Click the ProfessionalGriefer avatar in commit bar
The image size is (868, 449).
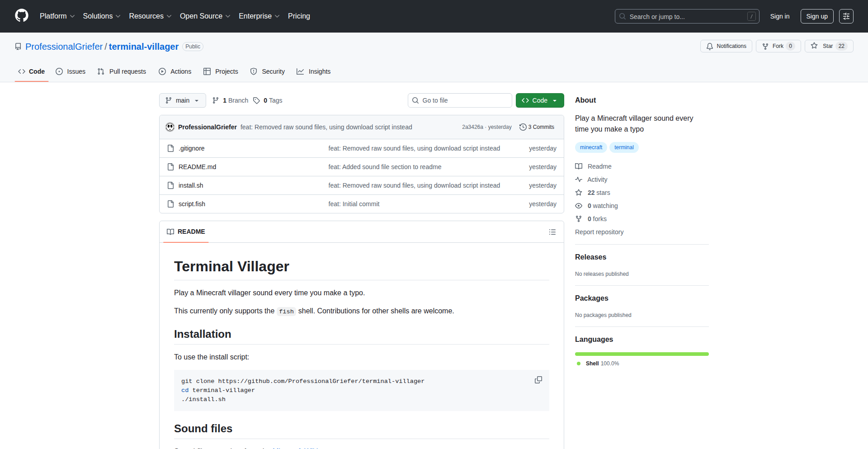click(x=170, y=127)
